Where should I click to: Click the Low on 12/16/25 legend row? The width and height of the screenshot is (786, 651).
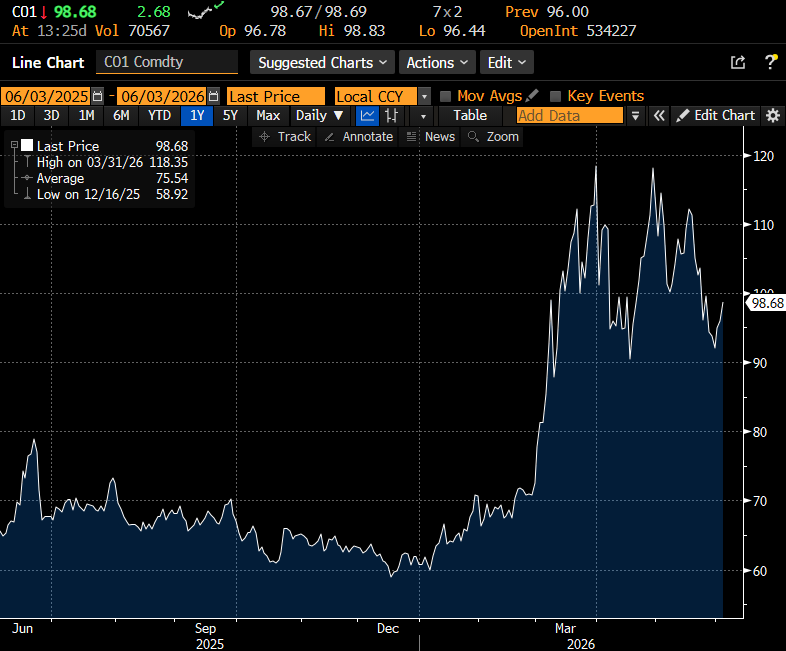[107, 194]
